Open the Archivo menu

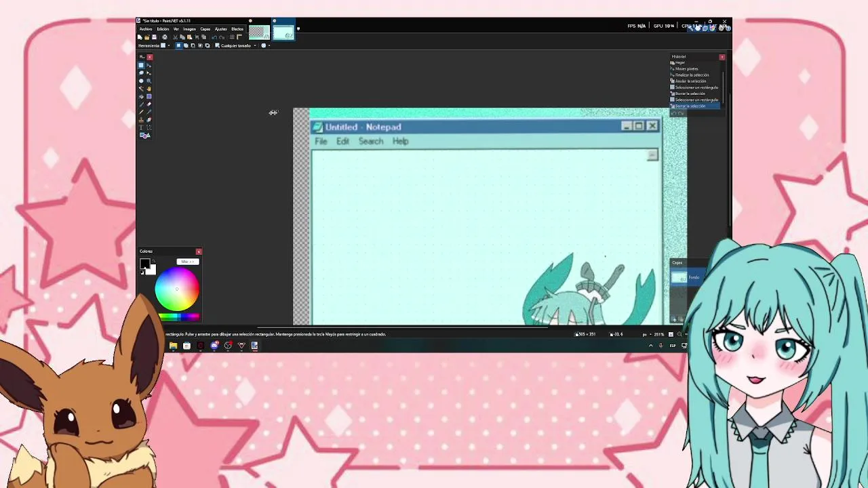pos(146,29)
